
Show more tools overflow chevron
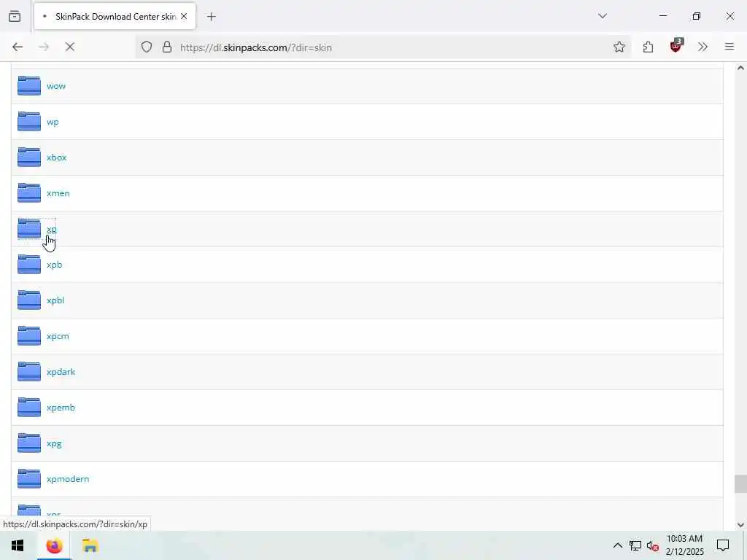coord(703,47)
